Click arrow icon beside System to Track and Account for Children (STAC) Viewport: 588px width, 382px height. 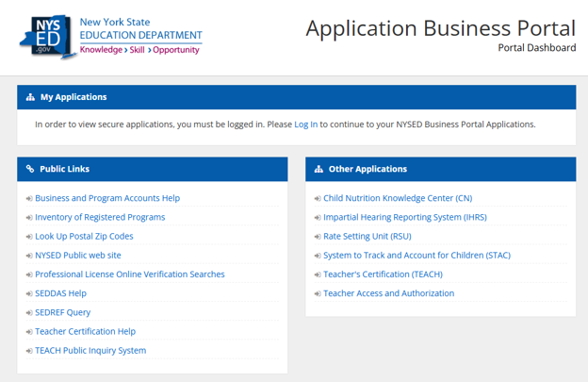(x=318, y=256)
